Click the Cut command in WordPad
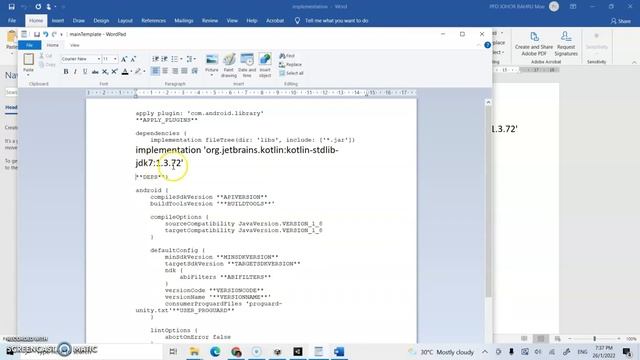The image size is (640, 360). pos(46,56)
